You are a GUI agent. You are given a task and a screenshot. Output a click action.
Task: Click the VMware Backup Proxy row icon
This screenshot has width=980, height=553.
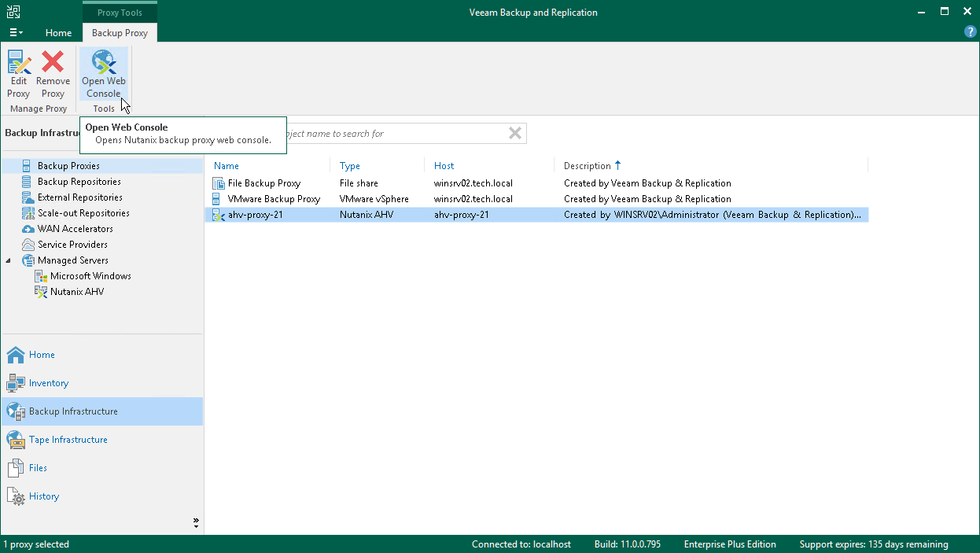(218, 199)
